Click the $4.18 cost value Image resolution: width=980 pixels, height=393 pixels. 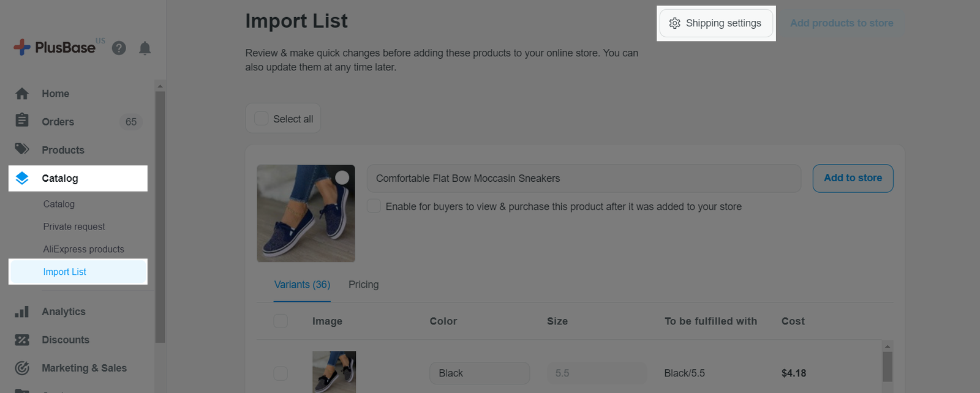(794, 373)
